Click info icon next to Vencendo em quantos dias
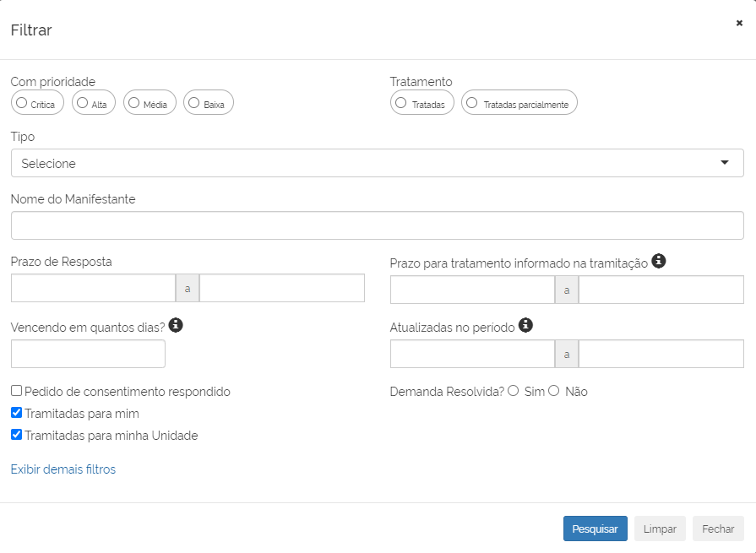Screen dimensions: 756x553 click(x=177, y=325)
